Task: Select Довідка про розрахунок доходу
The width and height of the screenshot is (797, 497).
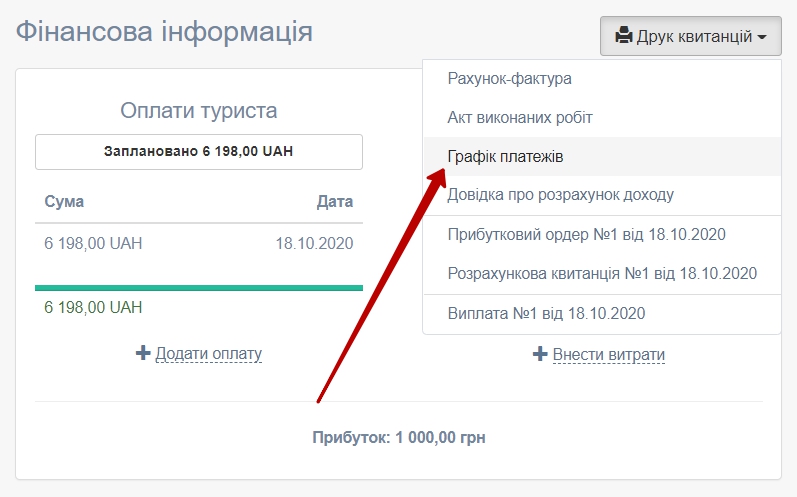Action: [560, 194]
